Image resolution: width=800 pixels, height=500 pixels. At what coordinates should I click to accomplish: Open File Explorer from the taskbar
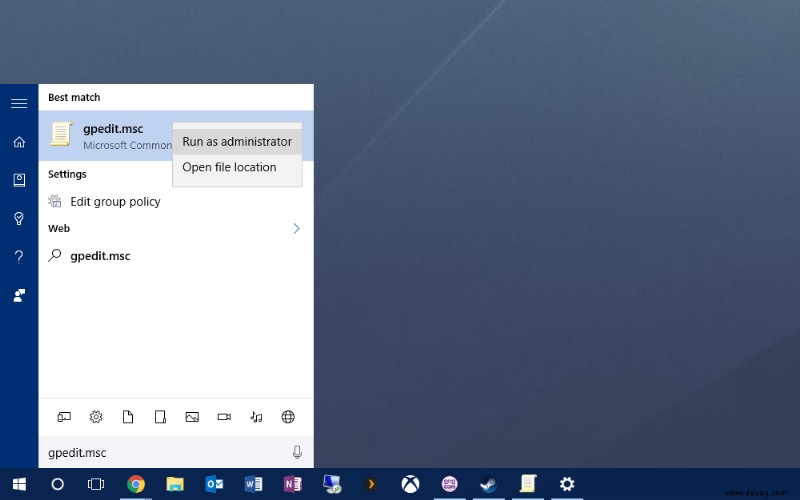pyautogui.click(x=175, y=484)
